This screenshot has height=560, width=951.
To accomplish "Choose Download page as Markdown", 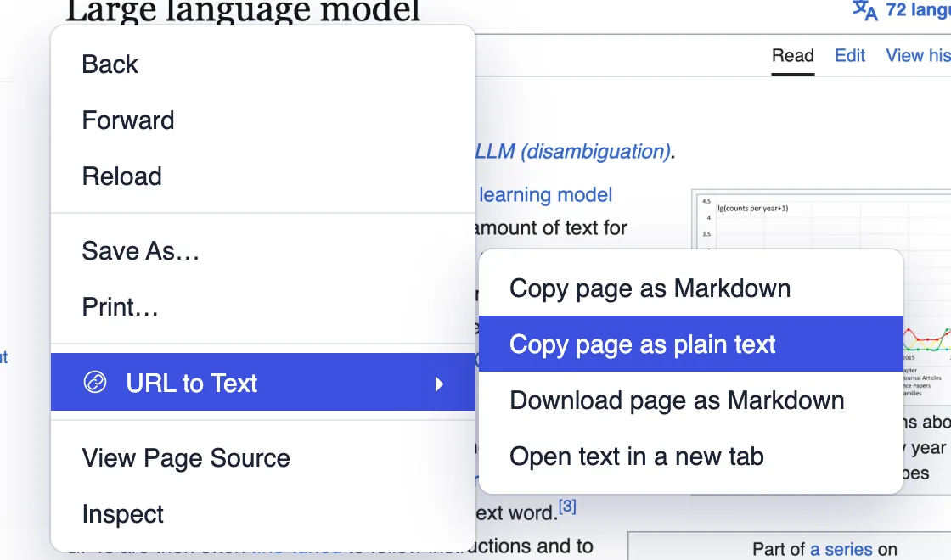I will (691, 400).
